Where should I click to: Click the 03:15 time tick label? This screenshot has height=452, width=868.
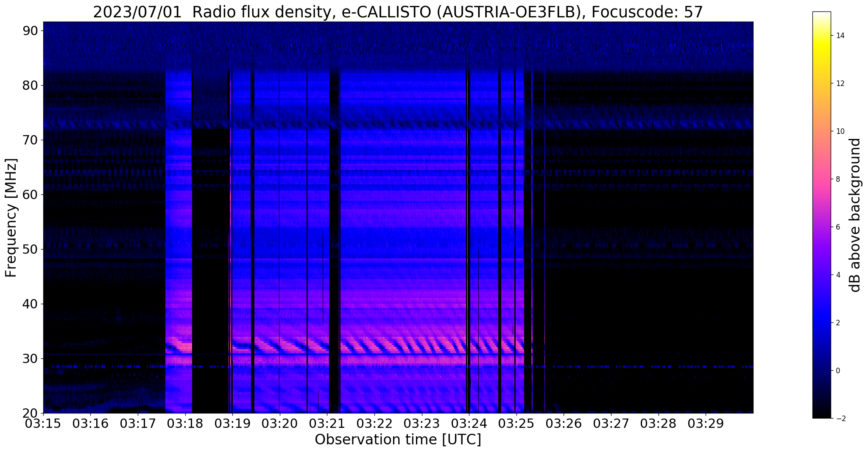coord(43,423)
